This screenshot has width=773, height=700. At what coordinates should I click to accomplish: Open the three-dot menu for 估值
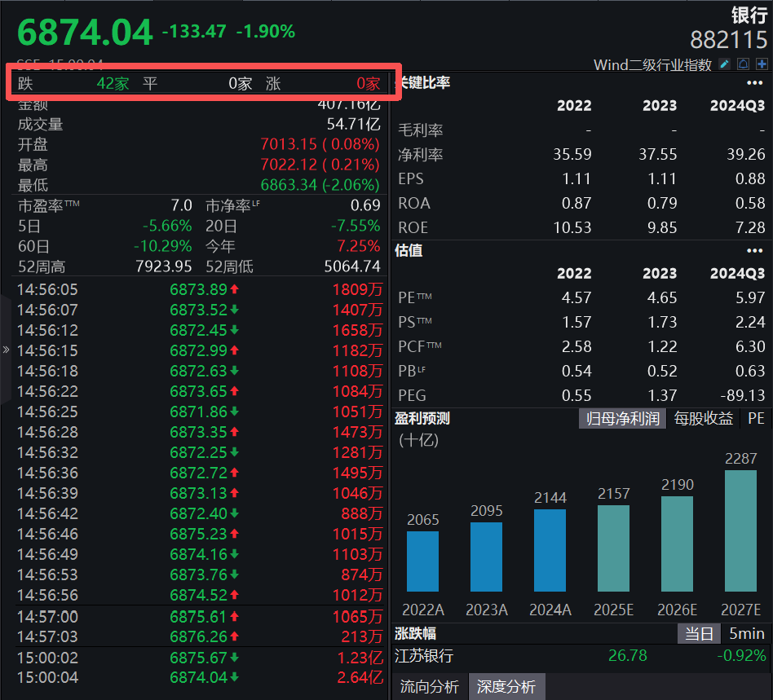pyautogui.click(x=754, y=251)
